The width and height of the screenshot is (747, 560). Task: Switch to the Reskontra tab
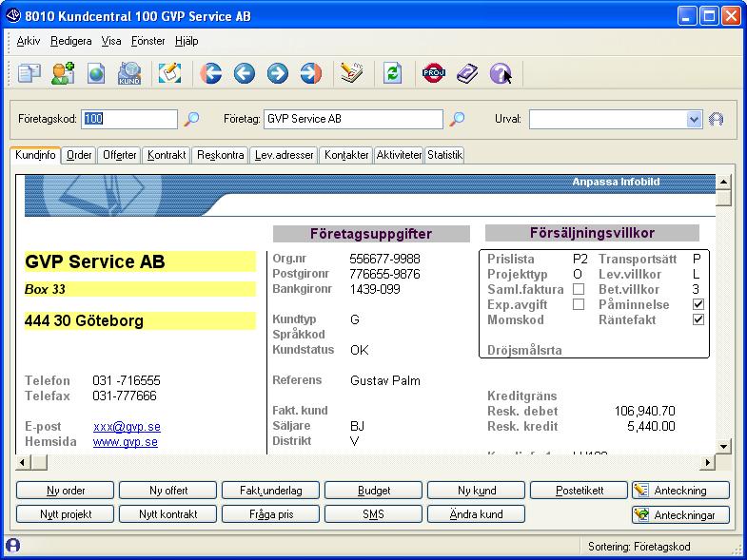220,155
